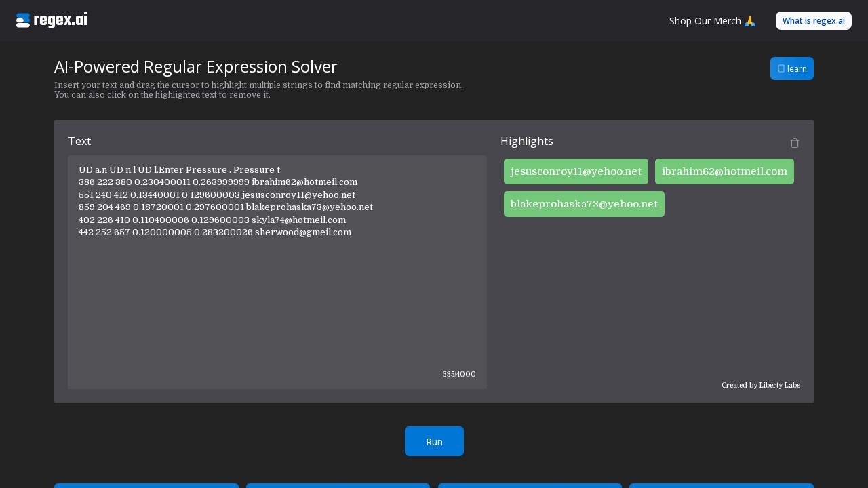The height and width of the screenshot is (488, 868).
Task: Click into the Text input area
Action: point(277,272)
